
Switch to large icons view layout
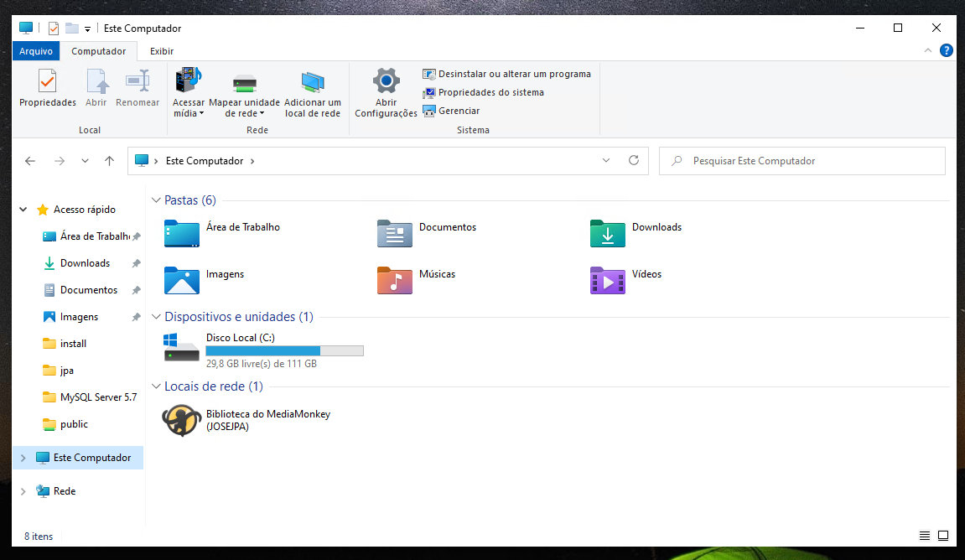(943, 536)
